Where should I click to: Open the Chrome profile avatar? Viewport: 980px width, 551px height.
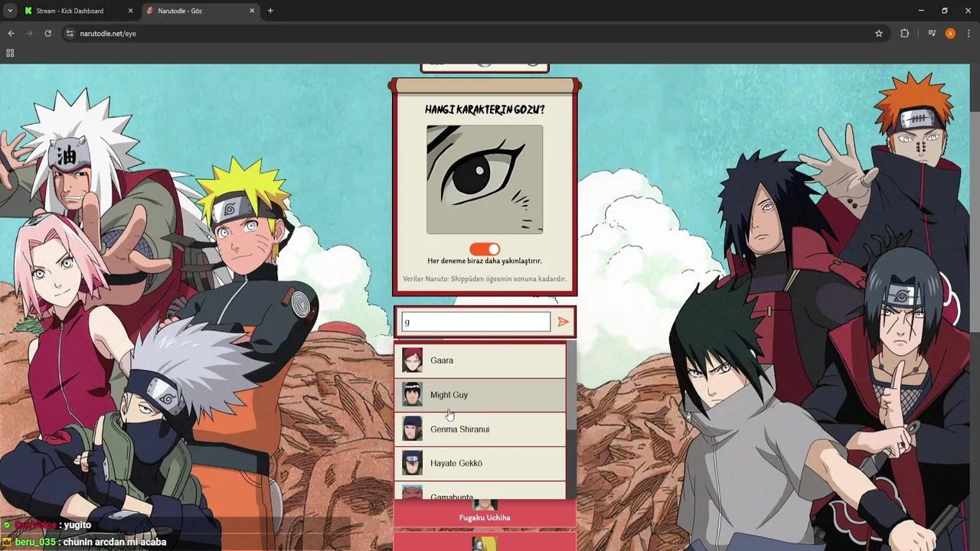(x=950, y=34)
